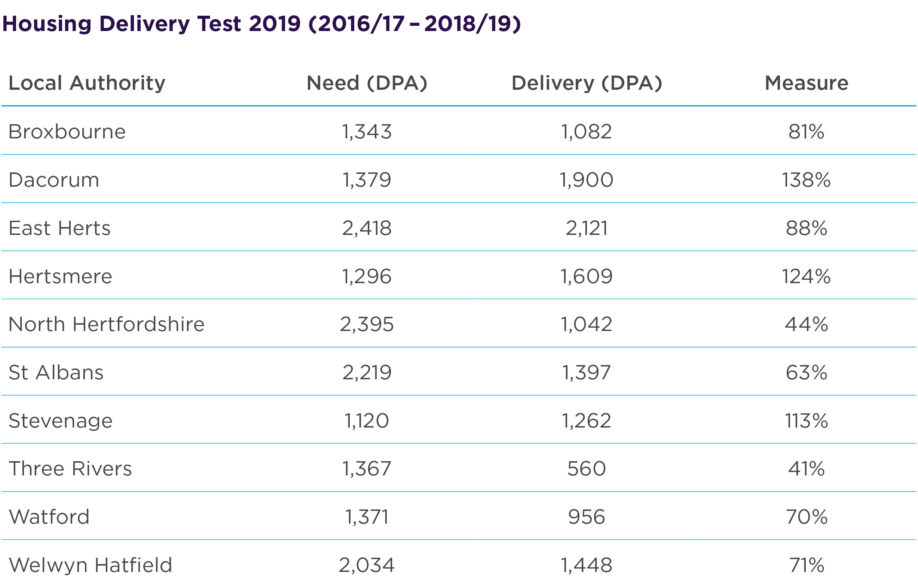Click the Housing Delivery Test 2019 title
This screenshot has height=588, width=918.
pyautogui.click(x=261, y=24)
